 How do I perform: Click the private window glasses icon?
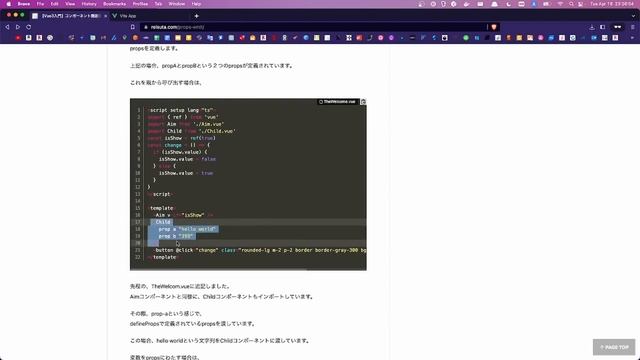[618, 27]
